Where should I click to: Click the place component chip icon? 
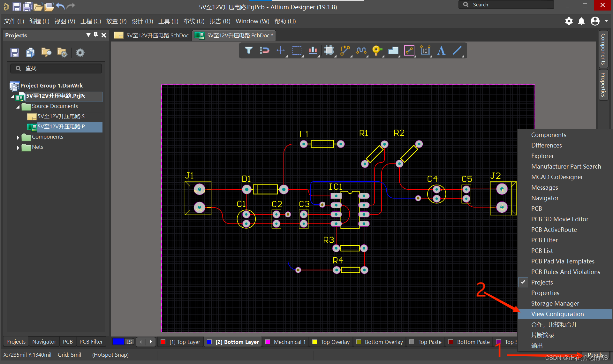click(x=329, y=50)
